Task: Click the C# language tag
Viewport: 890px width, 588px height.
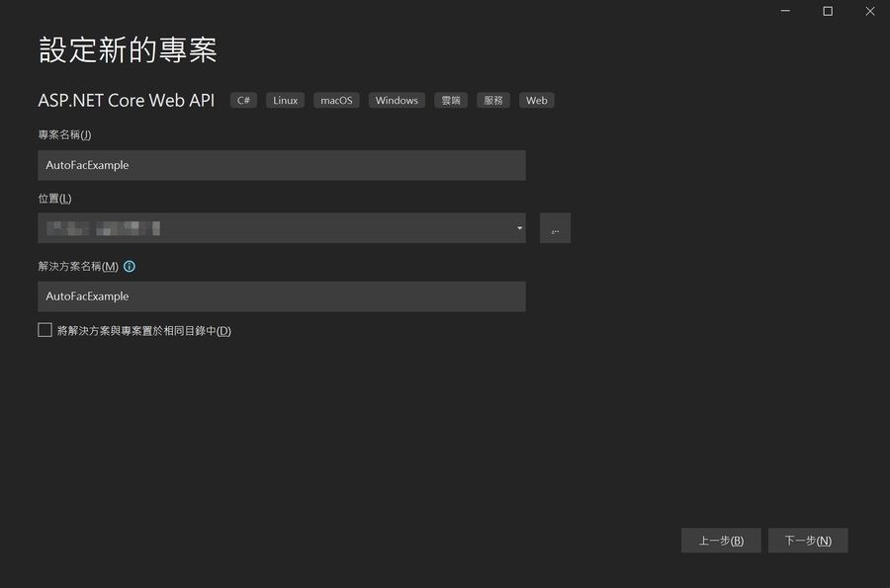Action: 243,100
